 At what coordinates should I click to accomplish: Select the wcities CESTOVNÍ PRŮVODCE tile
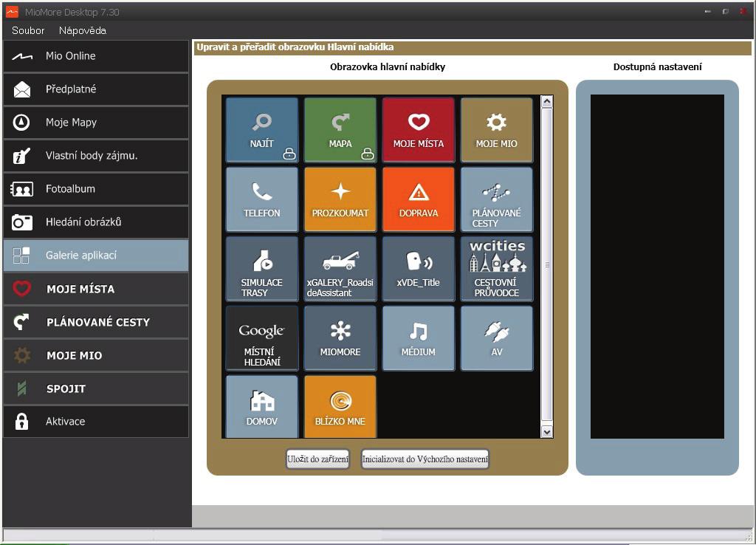[x=497, y=269]
